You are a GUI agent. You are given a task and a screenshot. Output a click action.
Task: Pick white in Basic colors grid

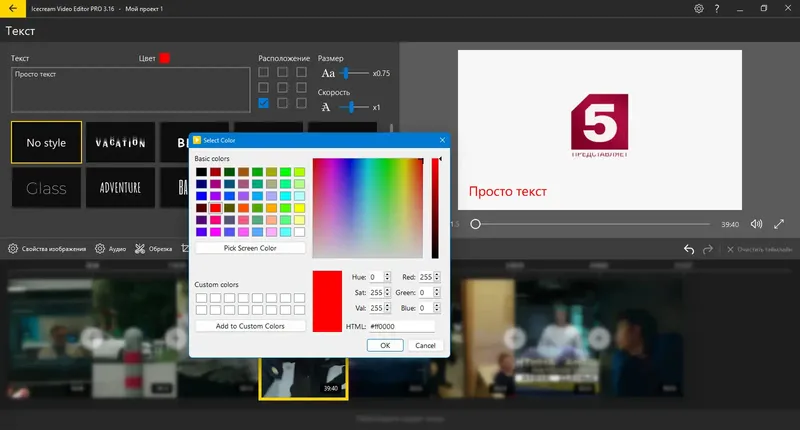coord(299,232)
